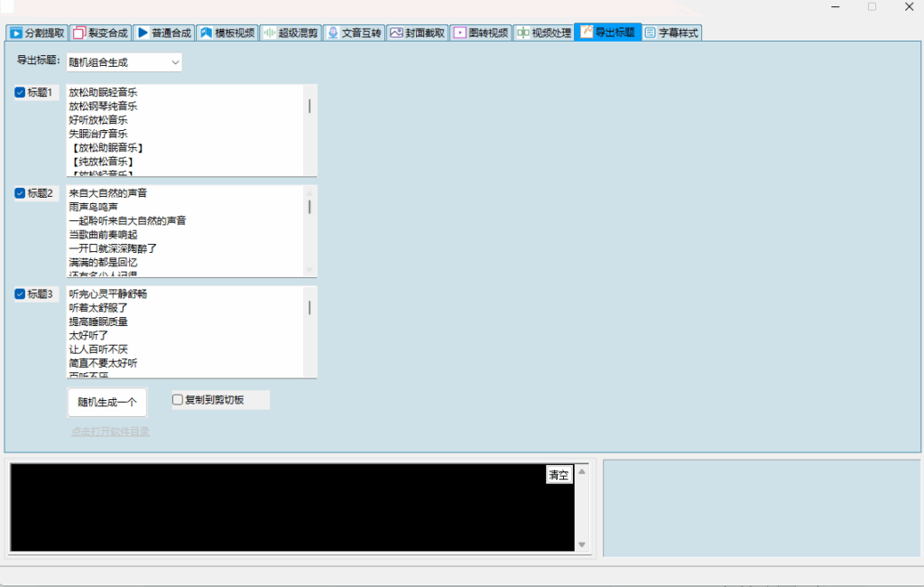Click the 标题2 list scrollbar thumb

coord(310,207)
